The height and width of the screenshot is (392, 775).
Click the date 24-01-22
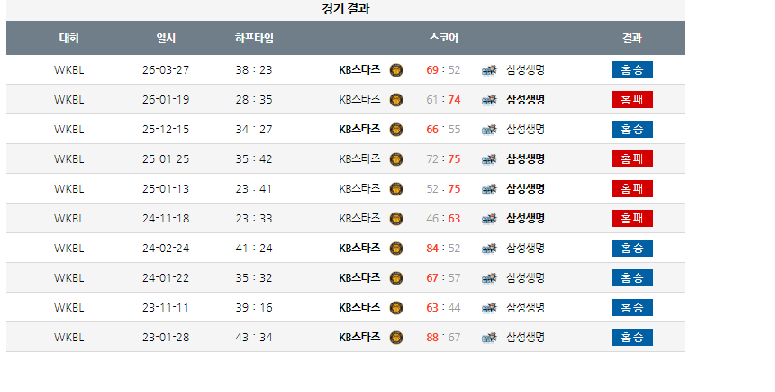click(166, 278)
